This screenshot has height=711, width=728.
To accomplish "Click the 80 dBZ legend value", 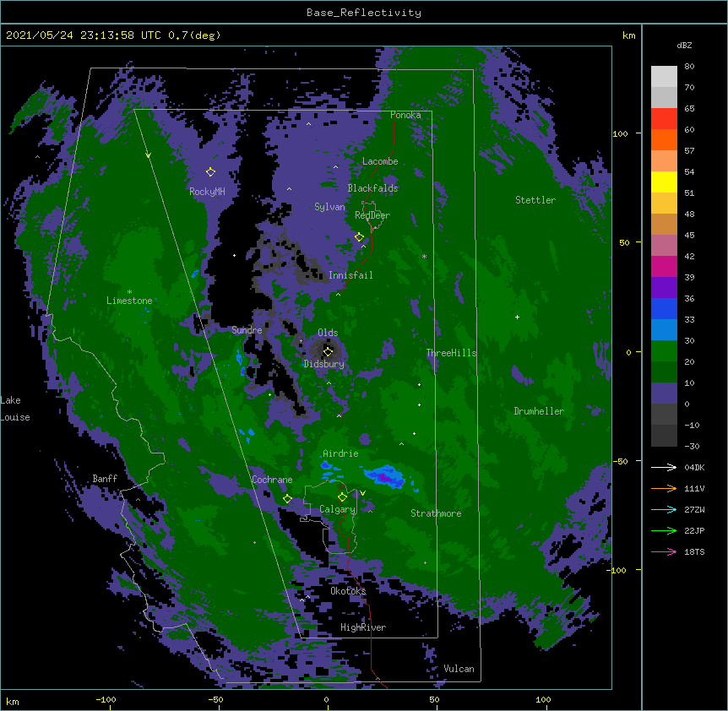I will (689, 67).
